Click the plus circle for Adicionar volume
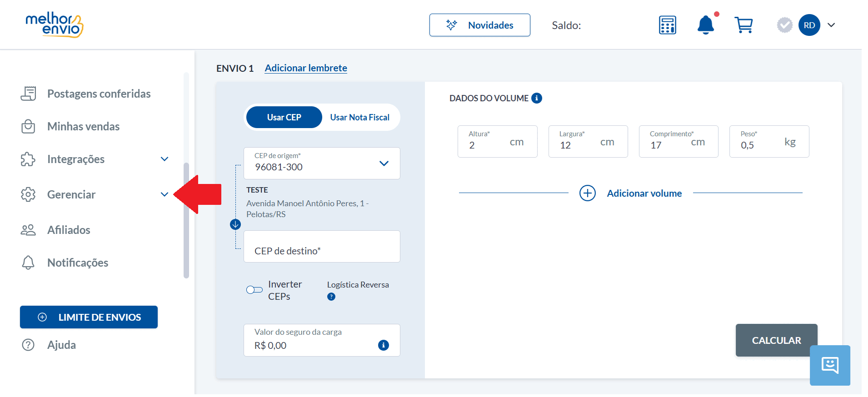 (588, 193)
